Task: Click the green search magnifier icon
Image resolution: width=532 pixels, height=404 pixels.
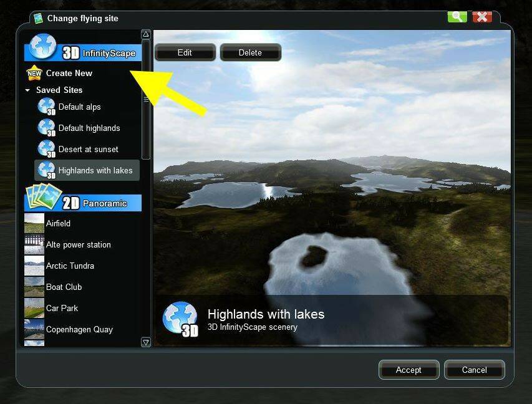Action: coord(457,17)
